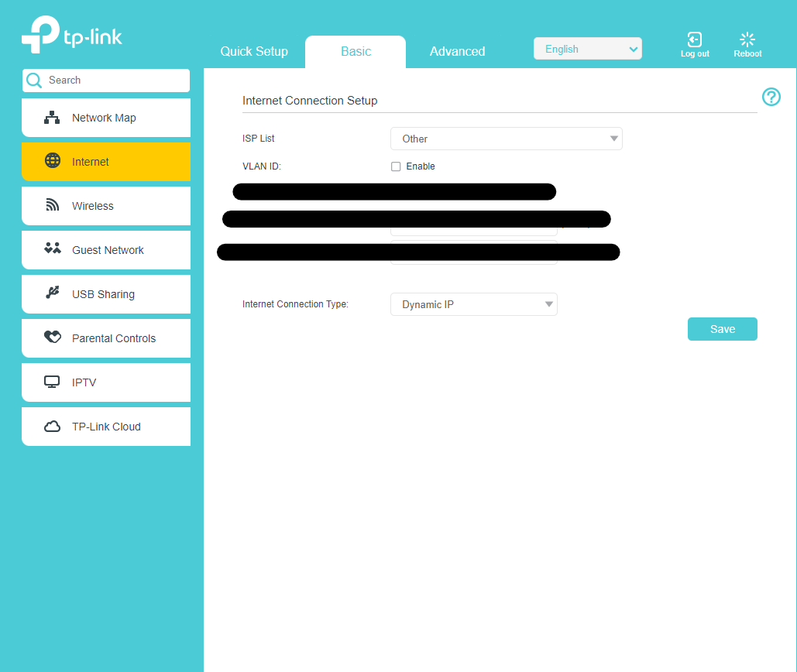797x672 pixels.
Task: Open the English language dropdown
Action: click(588, 49)
